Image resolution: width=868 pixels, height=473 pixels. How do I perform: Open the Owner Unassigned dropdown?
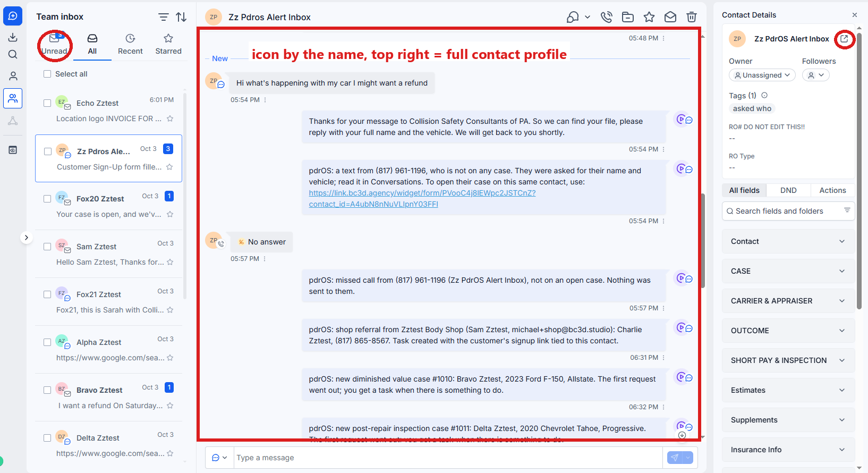point(762,75)
